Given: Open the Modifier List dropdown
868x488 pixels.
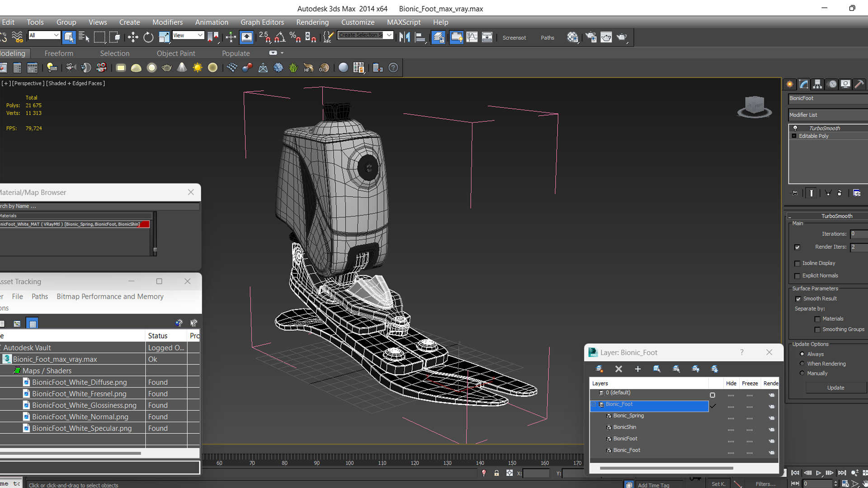Looking at the screenshot, I should pyautogui.click(x=828, y=115).
